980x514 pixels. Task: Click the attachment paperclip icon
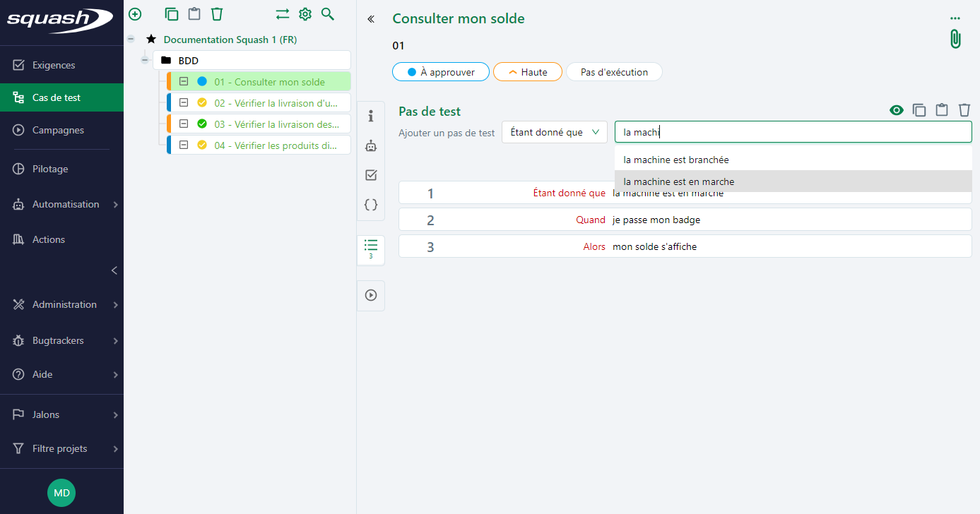[x=955, y=39]
